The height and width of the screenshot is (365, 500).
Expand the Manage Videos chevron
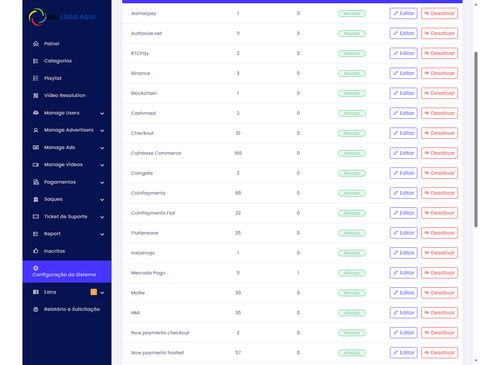102,165
